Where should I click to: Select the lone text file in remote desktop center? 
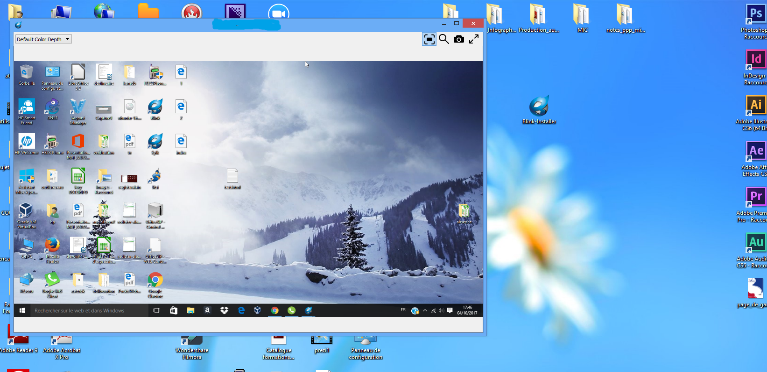232,179
